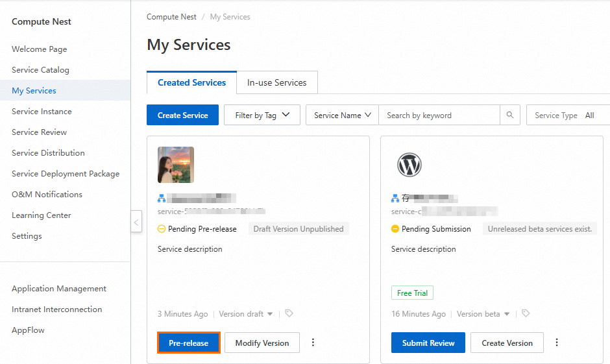Click the Search by keyword field
Viewport: 610px width, 364px height.
(439, 115)
